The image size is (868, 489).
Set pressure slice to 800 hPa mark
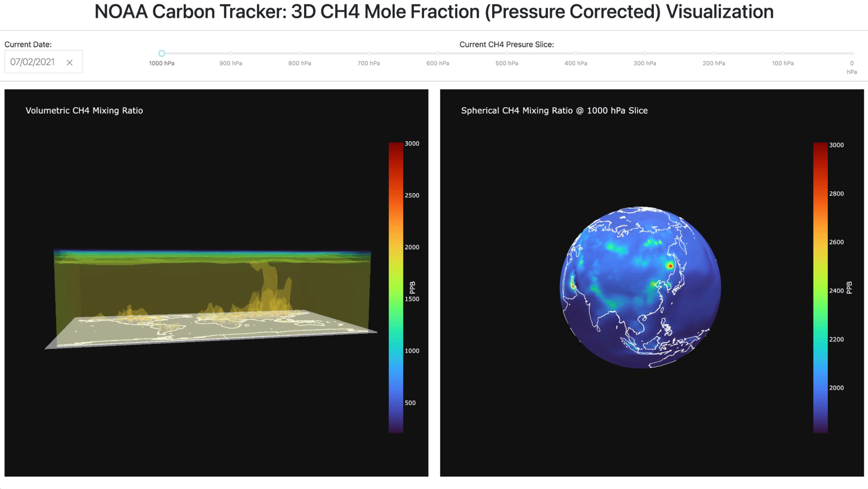click(300, 53)
